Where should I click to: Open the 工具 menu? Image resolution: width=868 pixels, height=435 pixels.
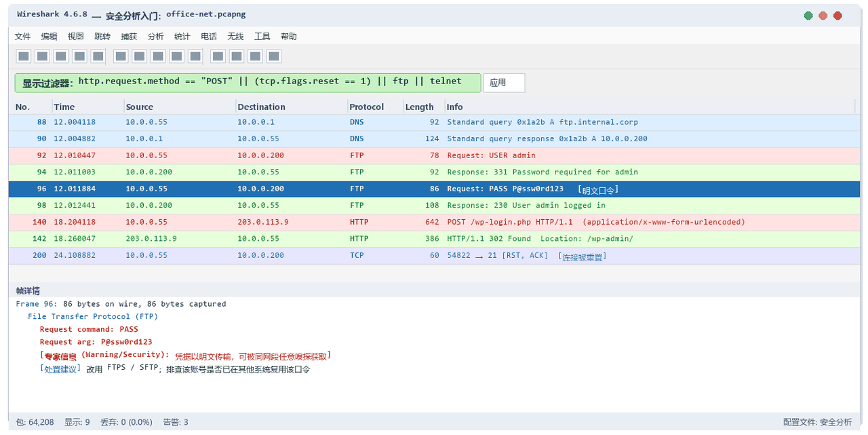coord(262,37)
